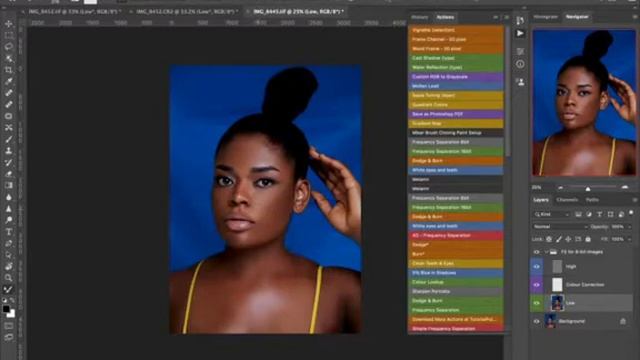Open the Layers panel menu
This screenshot has width=640, height=360.
tap(635, 200)
